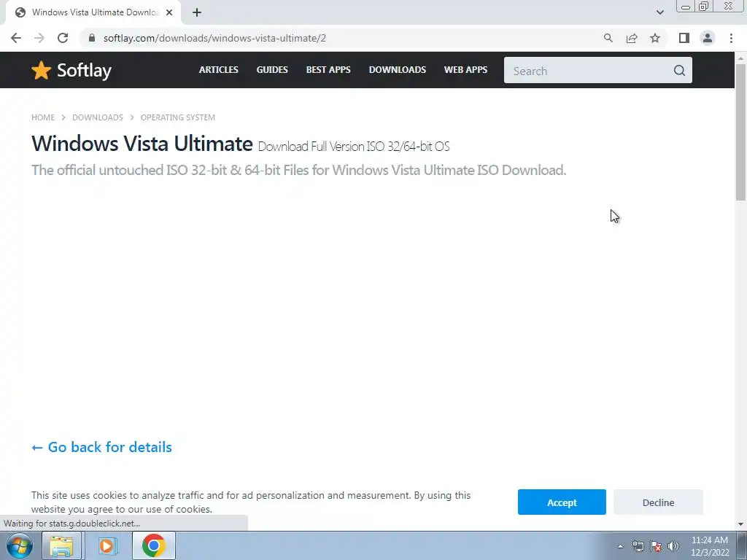This screenshot has width=747, height=560.
Task: Click the address bar URL
Action: pos(214,38)
